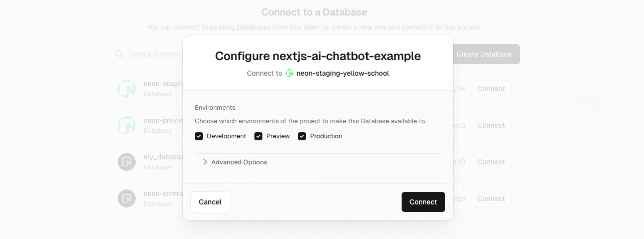
Task: Cancel the database configuration dialog
Action: pos(210,202)
